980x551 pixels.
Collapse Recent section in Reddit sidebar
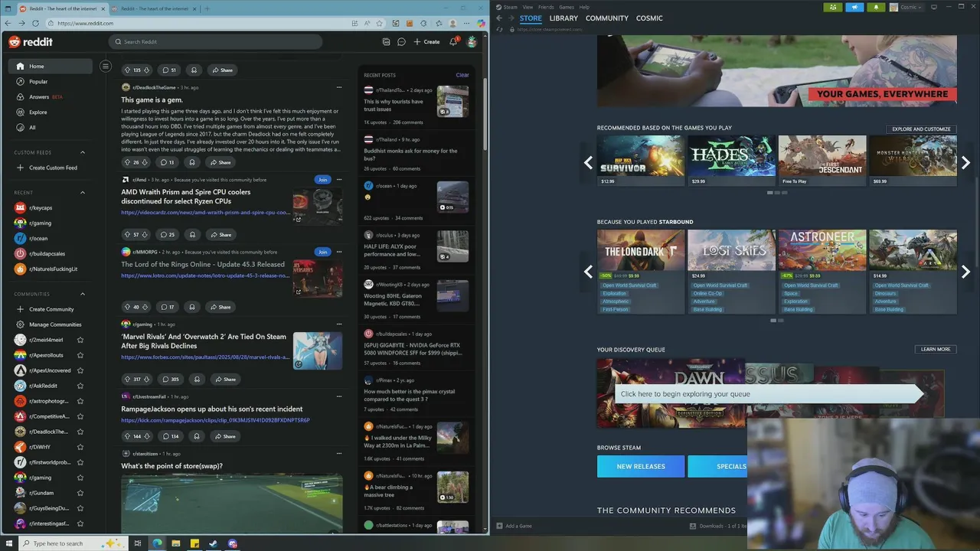(83, 193)
